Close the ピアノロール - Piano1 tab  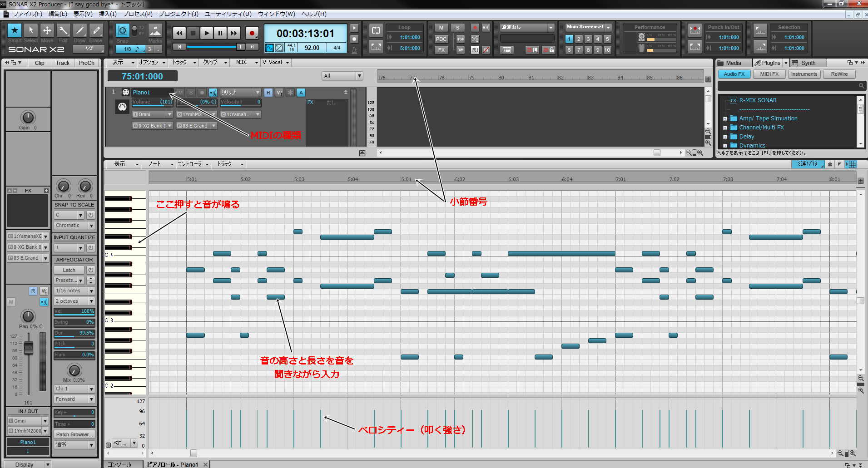[205, 464]
